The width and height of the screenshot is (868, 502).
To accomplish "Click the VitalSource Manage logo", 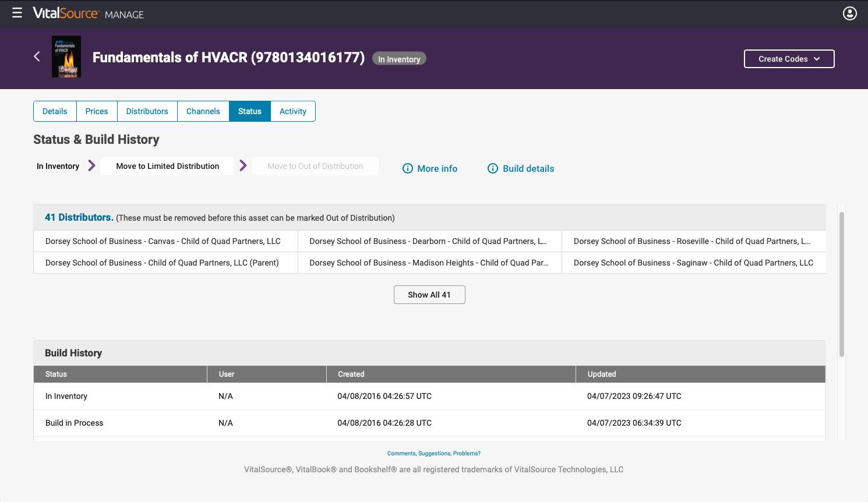I will pos(88,13).
